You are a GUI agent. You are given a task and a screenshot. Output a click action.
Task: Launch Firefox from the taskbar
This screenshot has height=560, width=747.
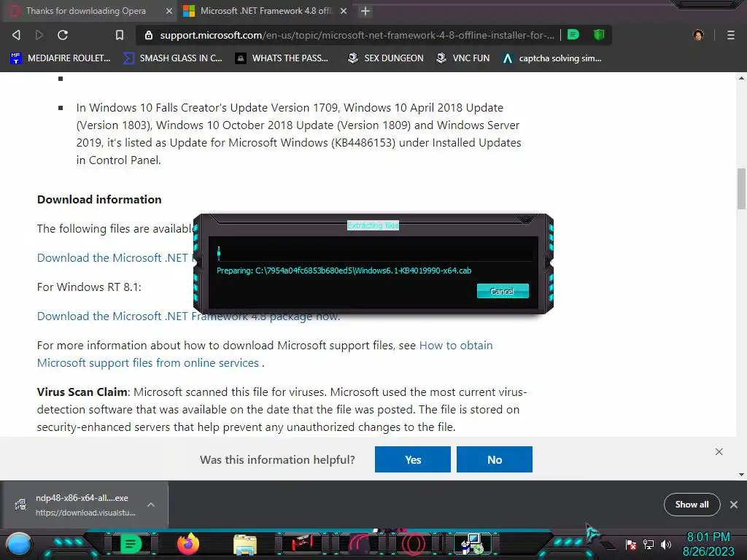tap(188, 544)
